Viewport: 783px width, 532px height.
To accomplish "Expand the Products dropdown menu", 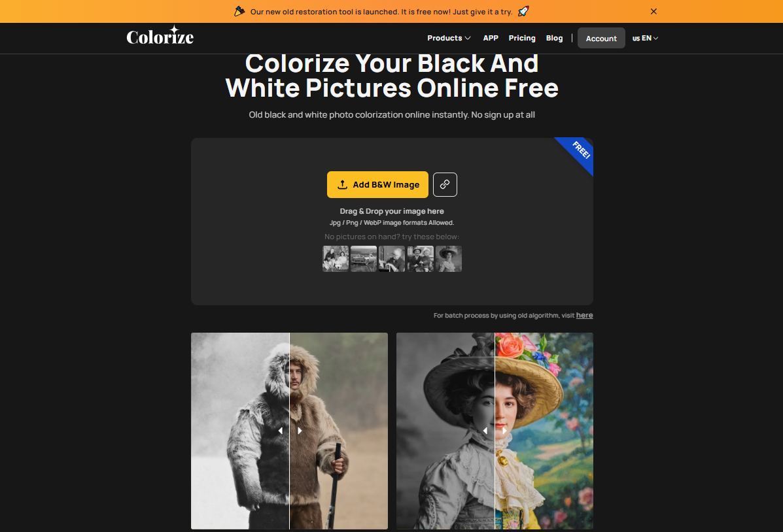I will pos(449,38).
